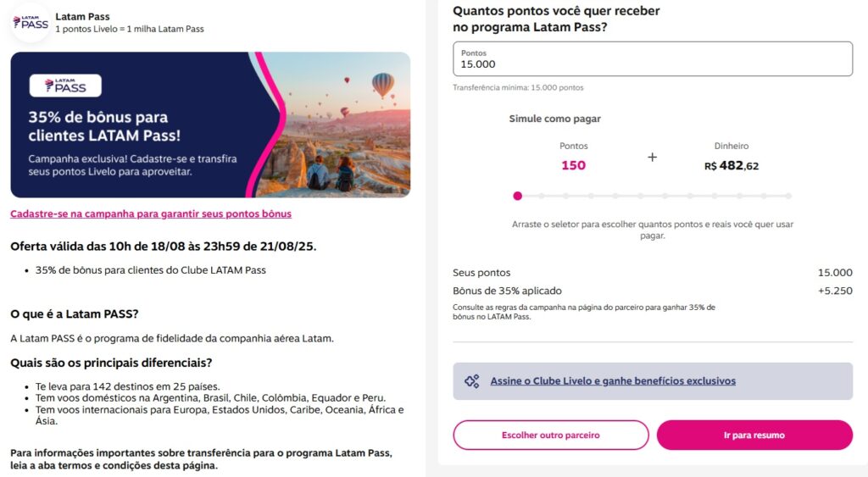Open the Assine o Clube Livelo link
Viewport: 868px width, 477px height.
613,381
